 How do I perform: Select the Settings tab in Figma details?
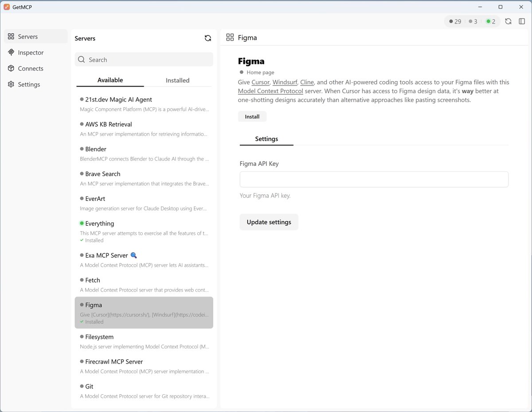266,139
